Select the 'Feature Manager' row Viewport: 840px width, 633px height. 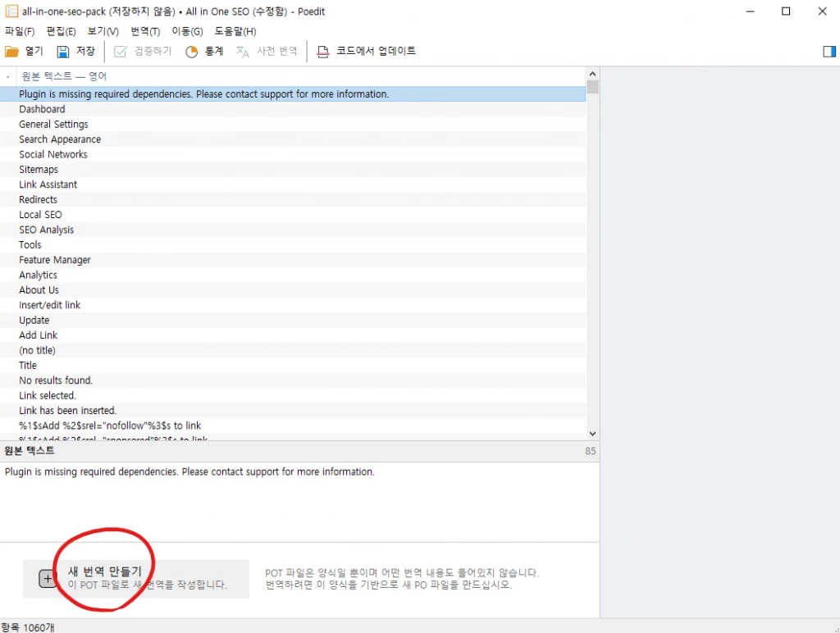[293, 260]
